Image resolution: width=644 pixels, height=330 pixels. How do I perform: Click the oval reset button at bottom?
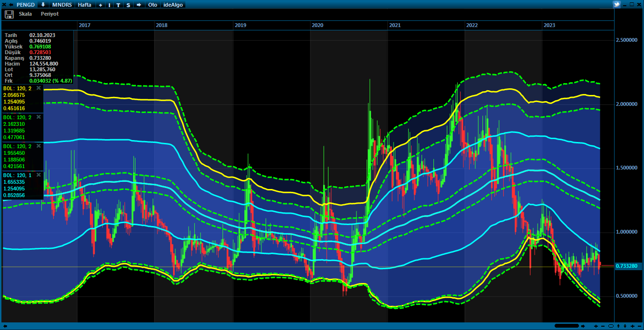[611, 326]
